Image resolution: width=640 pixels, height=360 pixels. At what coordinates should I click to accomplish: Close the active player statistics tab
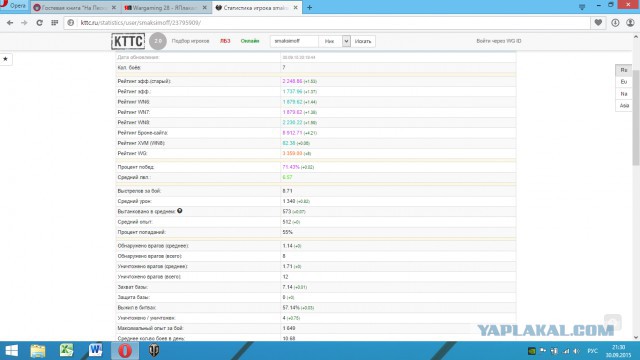coord(296,8)
